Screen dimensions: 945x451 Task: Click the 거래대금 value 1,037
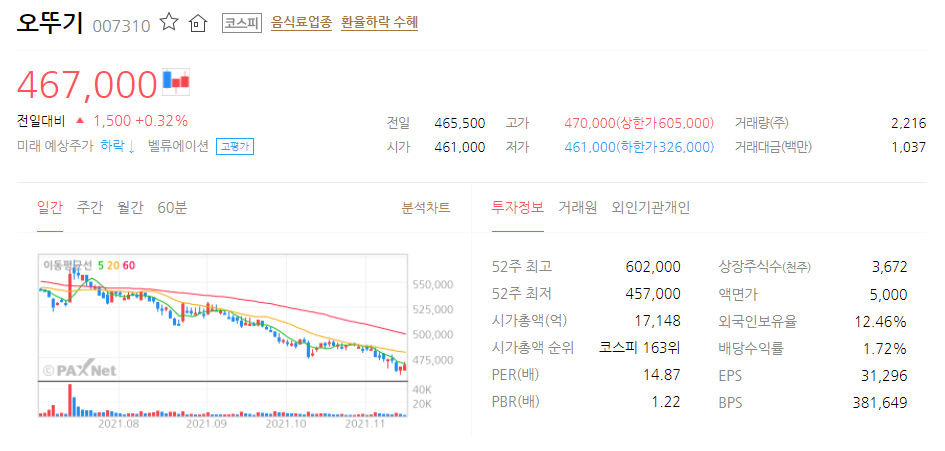[x=909, y=147]
